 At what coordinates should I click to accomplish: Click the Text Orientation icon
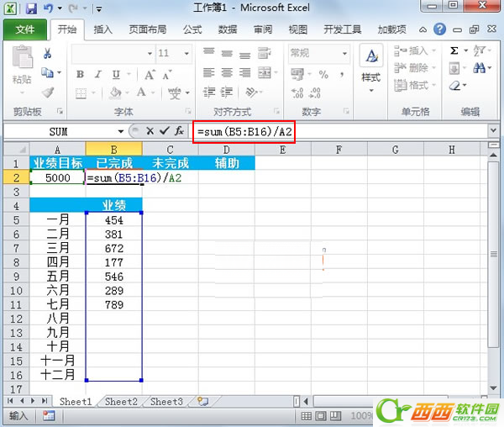(251, 92)
